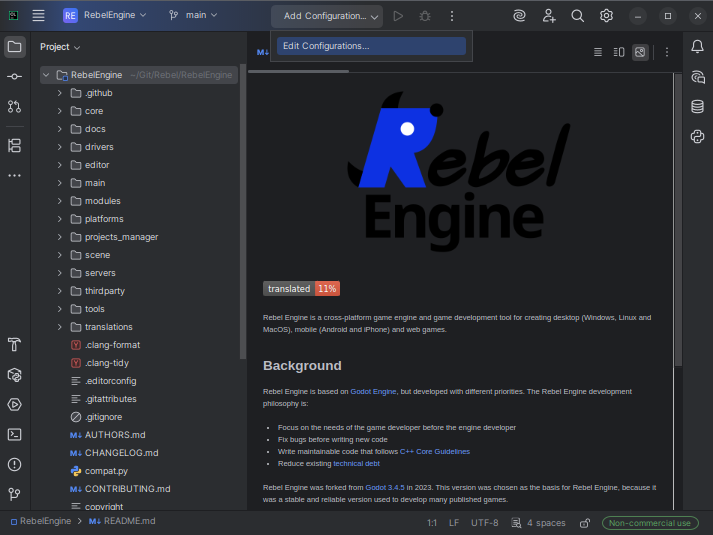The width and height of the screenshot is (713, 535).
Task: Open the Problems tool window
Action: (x=15, y=465)
